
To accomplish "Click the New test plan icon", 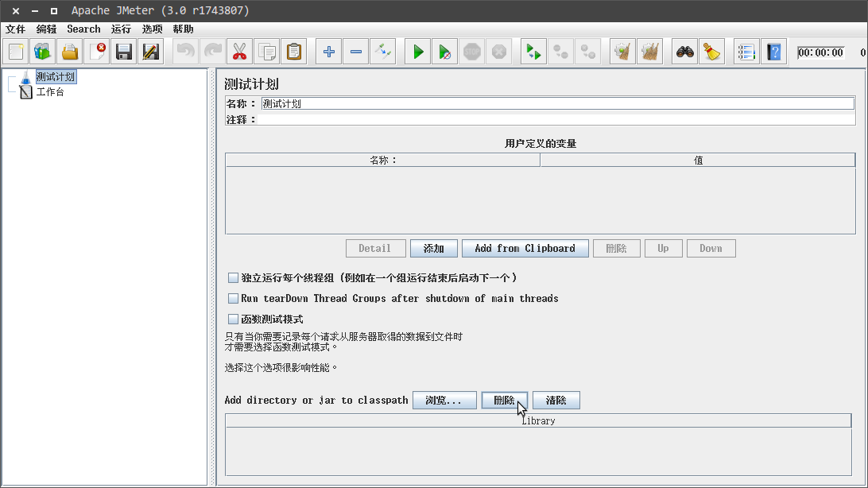I will point(16,52).
